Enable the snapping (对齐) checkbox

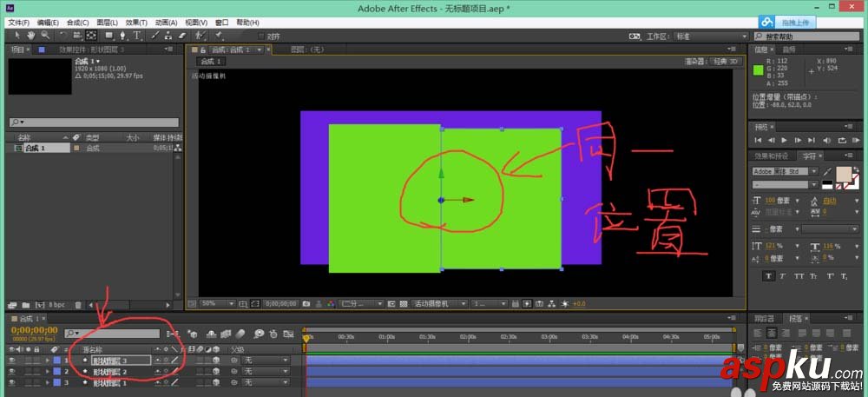pos(262,36)
